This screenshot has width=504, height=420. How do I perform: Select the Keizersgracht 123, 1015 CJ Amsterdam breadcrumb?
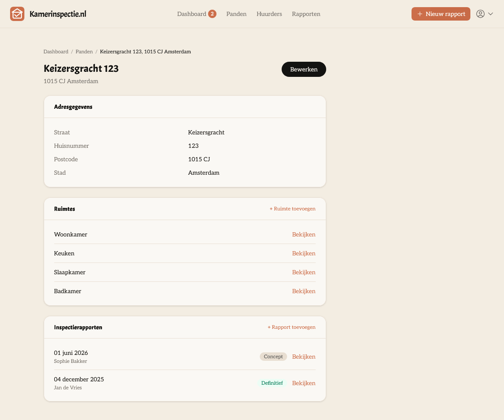coord(145,52)
